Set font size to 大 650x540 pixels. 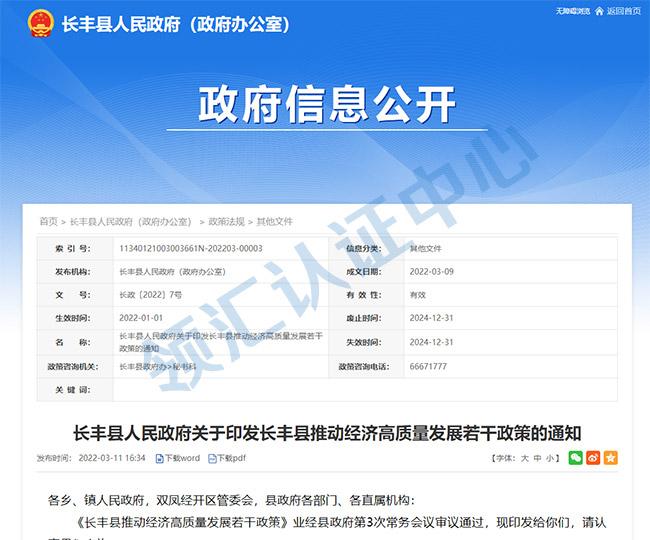coord(525,458)
